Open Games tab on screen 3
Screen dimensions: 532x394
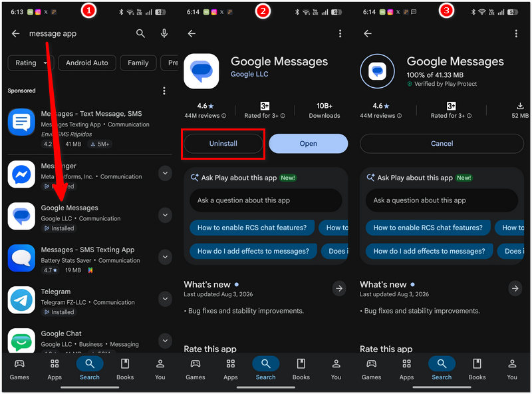click(x=371, y=369)
